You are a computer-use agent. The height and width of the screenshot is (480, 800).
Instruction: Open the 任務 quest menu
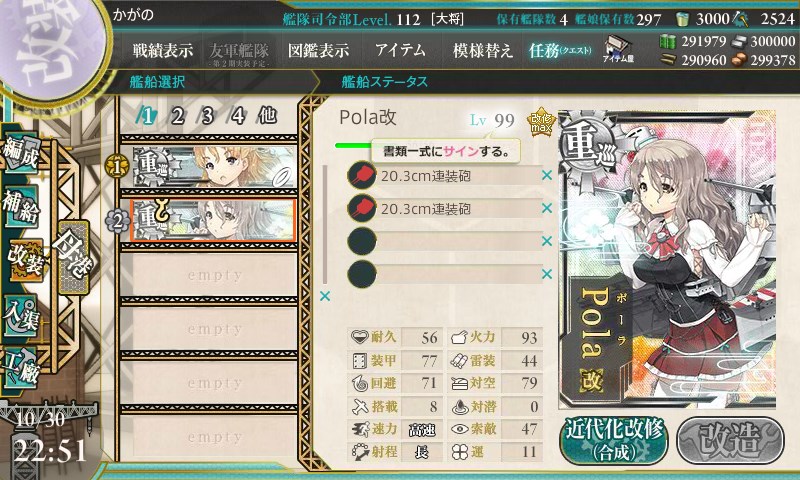pyautogui.click(x=560, y=50)
